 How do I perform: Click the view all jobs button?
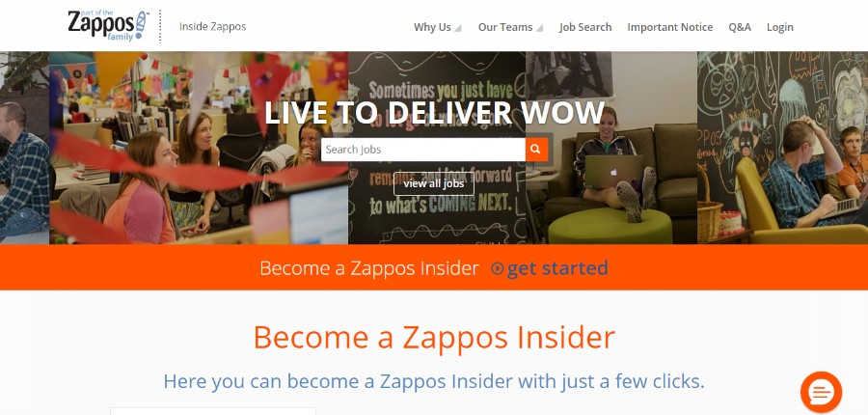click(433, 183)
